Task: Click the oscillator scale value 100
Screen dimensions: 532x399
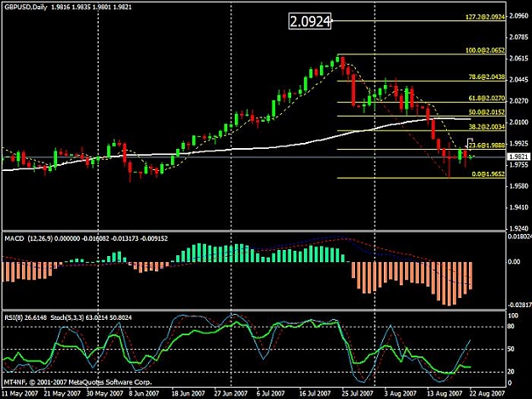Action: (x=513, y=316)
